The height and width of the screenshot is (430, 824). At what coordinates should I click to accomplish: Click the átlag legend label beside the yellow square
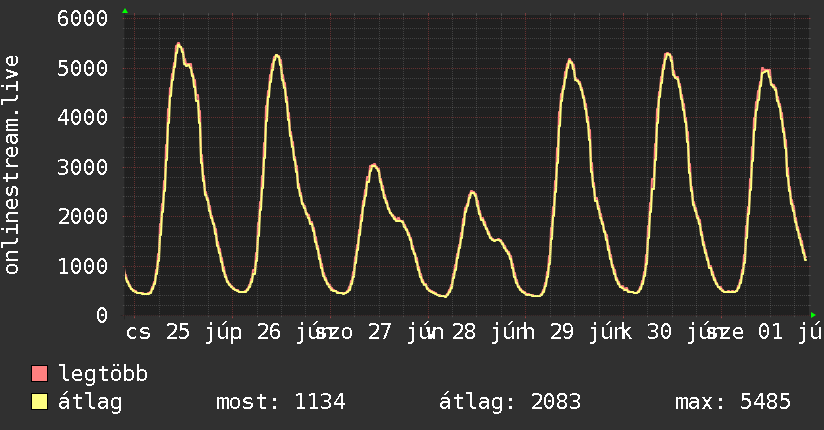(90, 402)
